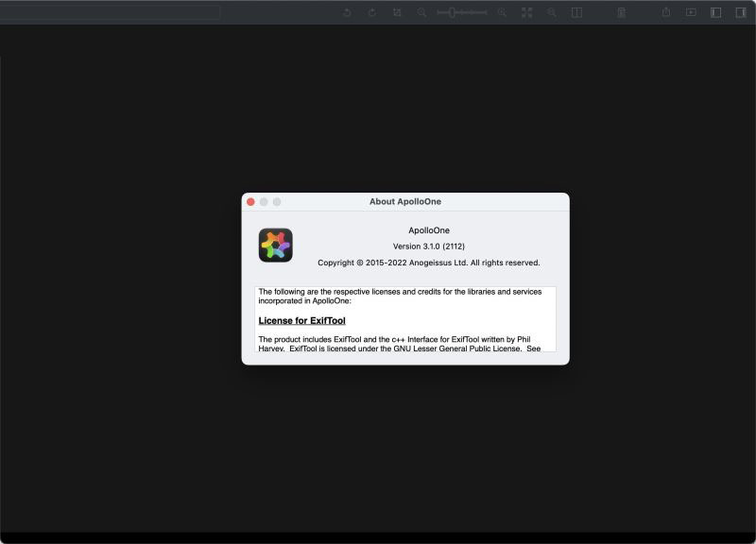The height and width of the screenshot is (544, 756).
Task: Click the ApolloOne colorful app icon
Action: [276, 246]
